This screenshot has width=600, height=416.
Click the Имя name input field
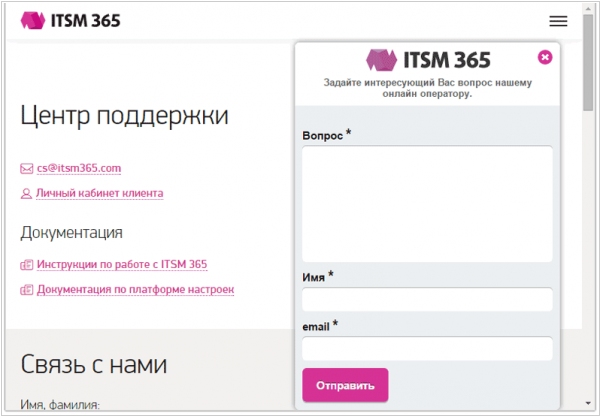(427, 300)
